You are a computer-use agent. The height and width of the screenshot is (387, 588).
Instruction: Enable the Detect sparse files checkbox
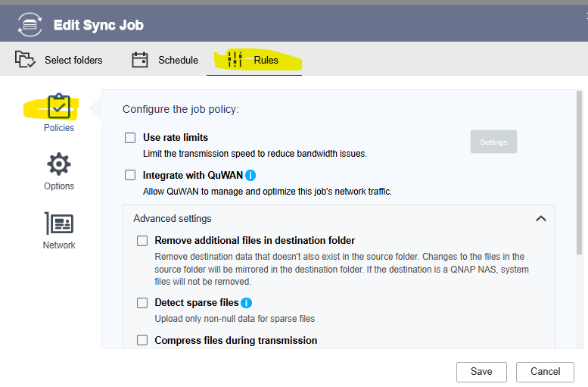click(x=142, y=303)
